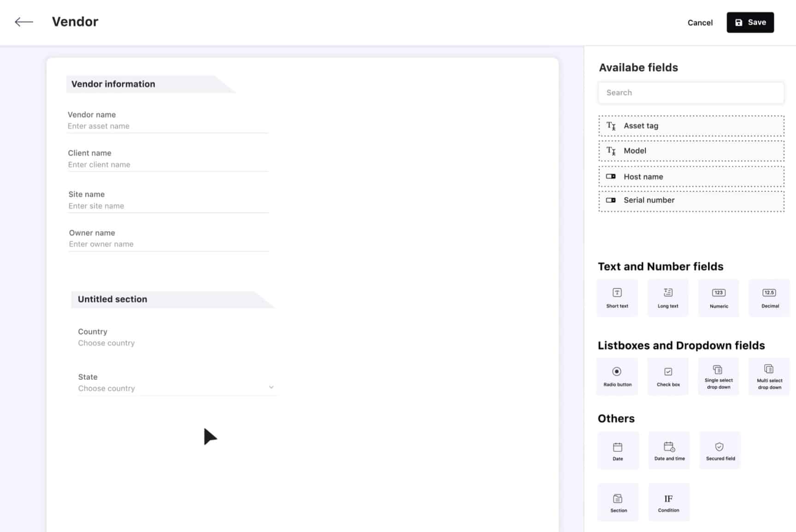Add a Multi select drop down field
The height and width of the screenshot is (532, 796).
(x=769, y=376)
